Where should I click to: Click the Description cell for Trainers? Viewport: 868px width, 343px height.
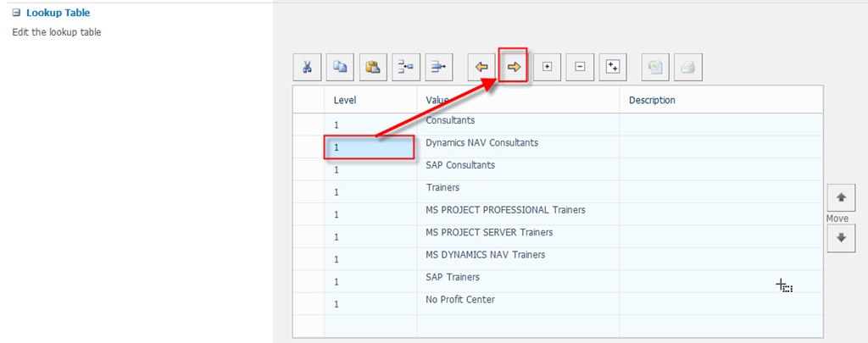(x=721, y=191)
